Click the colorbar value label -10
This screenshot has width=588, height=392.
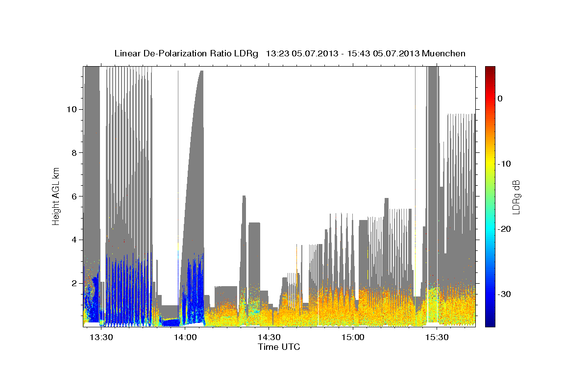click(505, 164)
